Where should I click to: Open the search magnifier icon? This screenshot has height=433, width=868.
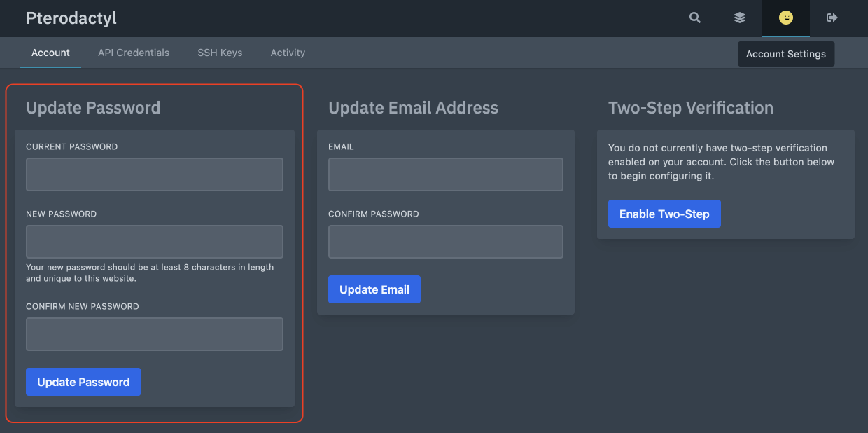point(694,18)
